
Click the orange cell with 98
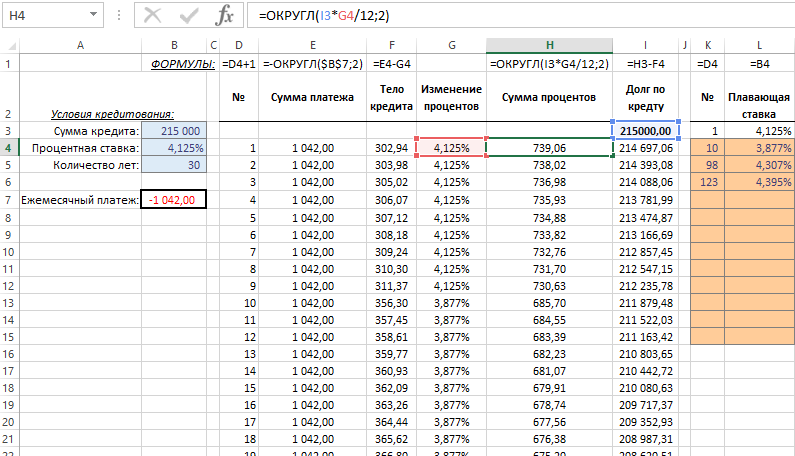(707, 165)
